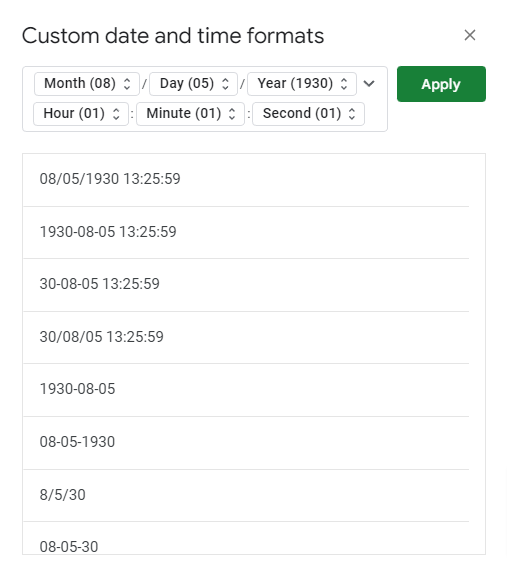Expand the add-element chevron beside Year
The image size is (507, 575).
pos(369,84)
